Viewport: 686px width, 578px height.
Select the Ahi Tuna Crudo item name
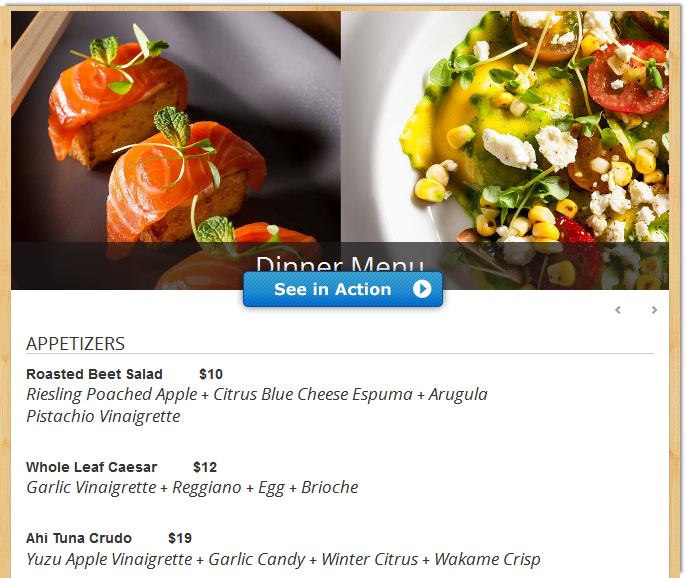(79, 538)
